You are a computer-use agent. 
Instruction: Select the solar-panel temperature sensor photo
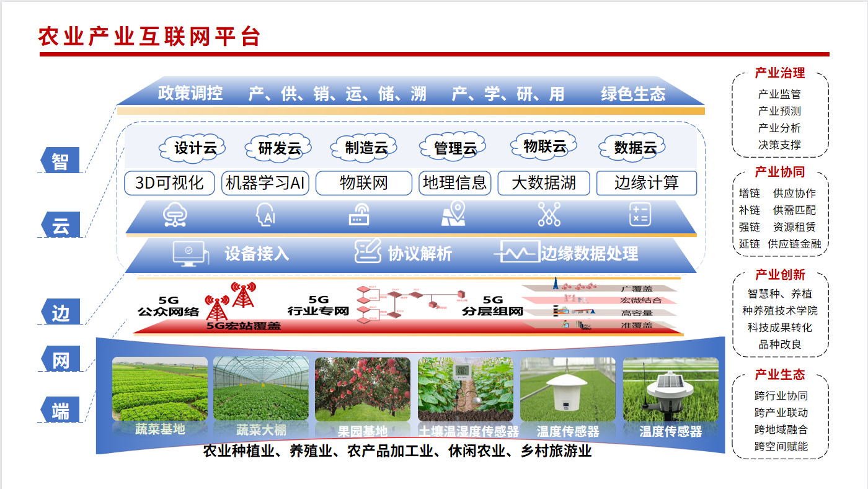click(671, 390)
